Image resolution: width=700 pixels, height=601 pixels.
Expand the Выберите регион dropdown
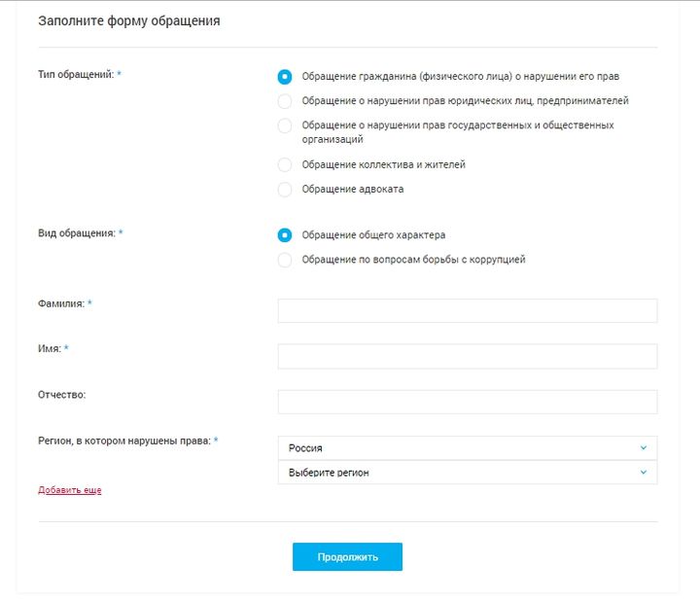pos(457,473)
